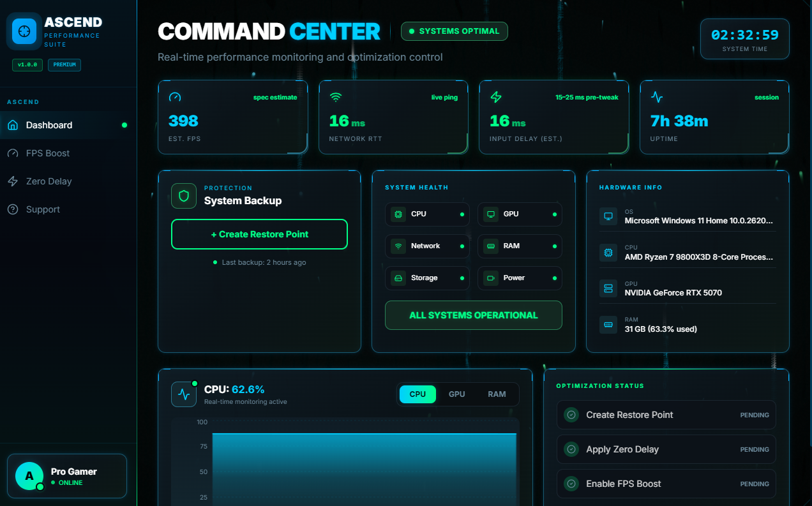Open Support from the sidebar question icon
812x506 pixels.
[x=14, y=209]
